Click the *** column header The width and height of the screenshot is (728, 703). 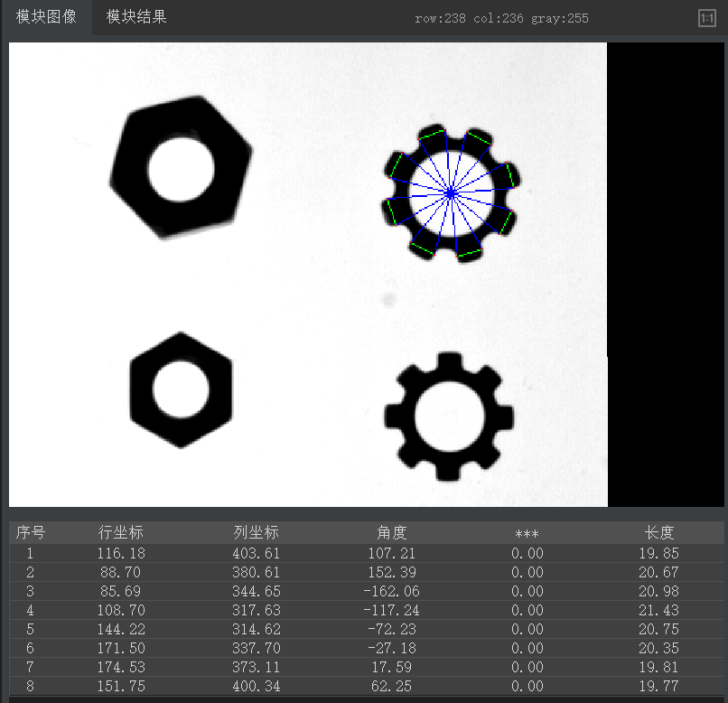click(527, 533)
